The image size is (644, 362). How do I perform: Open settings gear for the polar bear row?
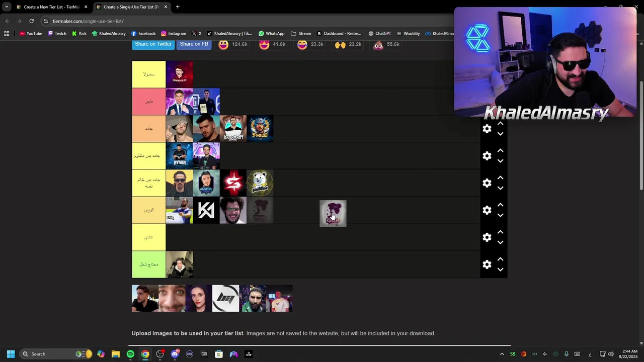pyautogui.click(x=487, y=183)
